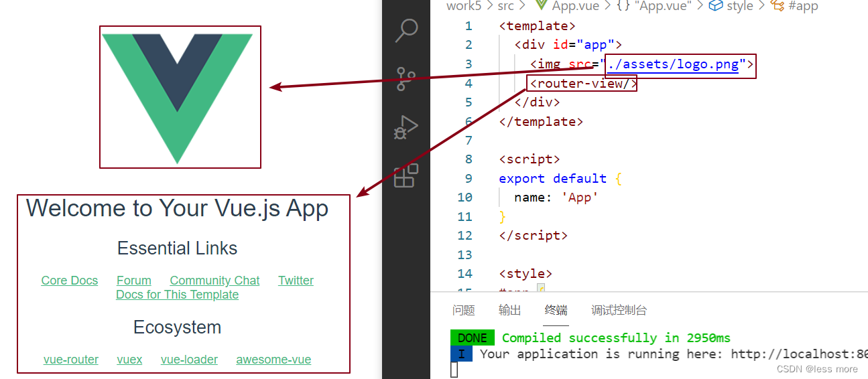Image resolution: width=868 pixels, height=379 pixels.
Task: Click the name: 'App' line
Action: pyautogui.click(x=556, y=198)
